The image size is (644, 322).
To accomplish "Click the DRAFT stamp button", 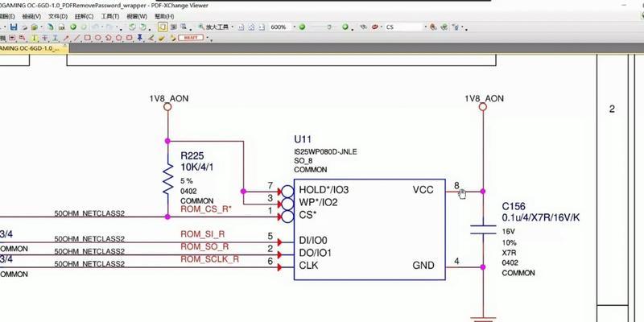I will (191, 37).
